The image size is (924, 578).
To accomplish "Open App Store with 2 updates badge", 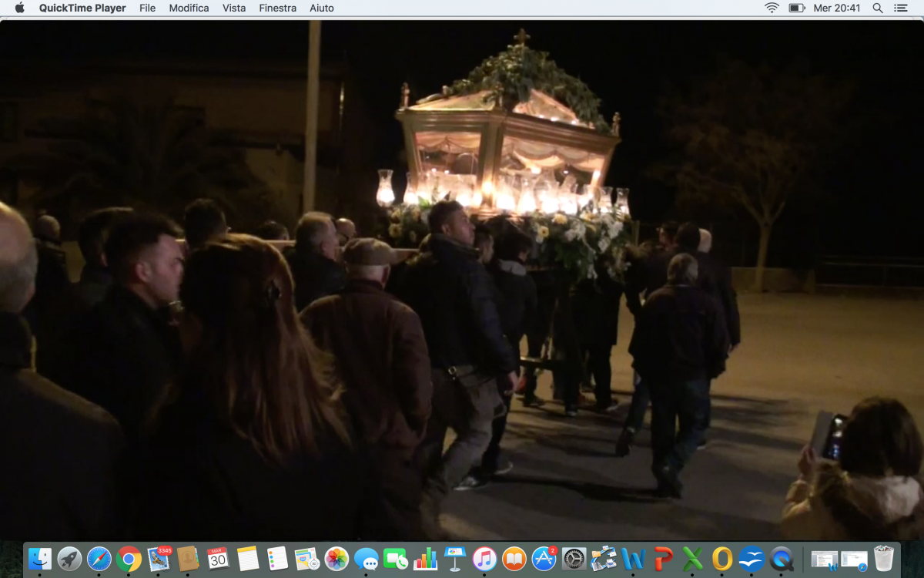I will pos(544,558).
